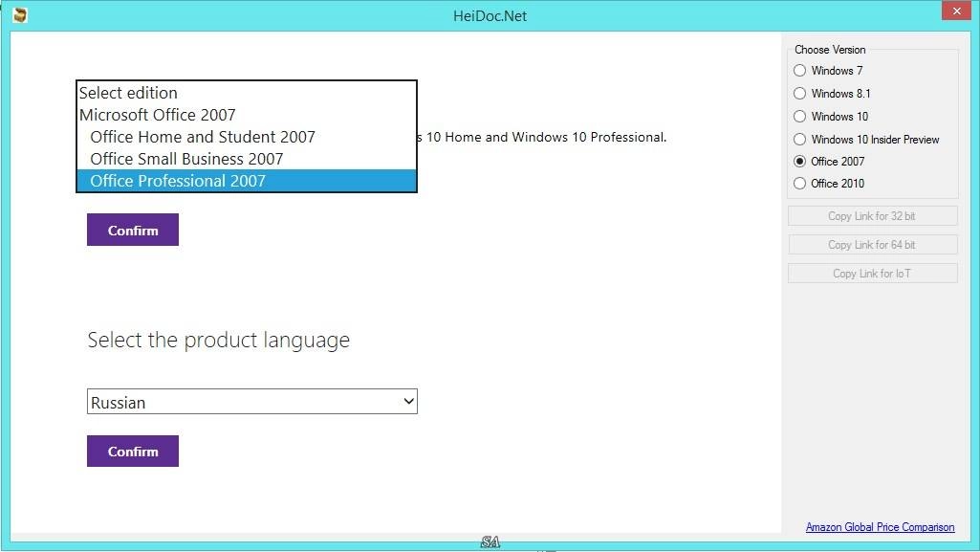
Task: Open Amazon Global Price Comparison link
Action: pyautogui.click(x=880, y=527)
